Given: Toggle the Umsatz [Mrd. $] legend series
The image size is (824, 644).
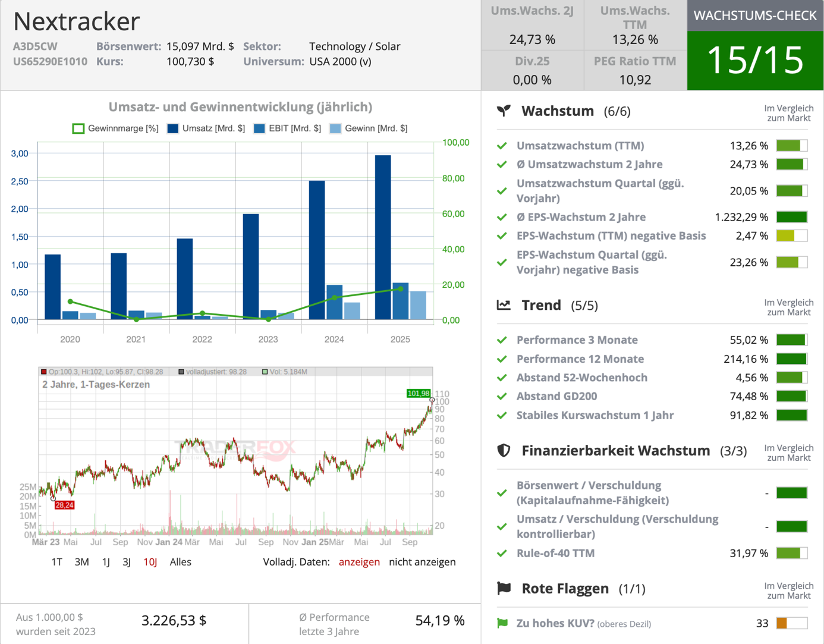Looking at the screenshot, I should point(206,128).
